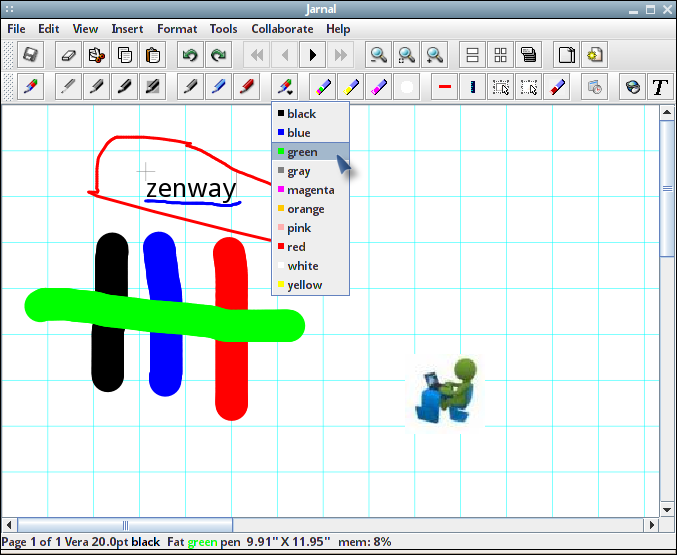Pick green from the color list

click(x=310, y=152)
